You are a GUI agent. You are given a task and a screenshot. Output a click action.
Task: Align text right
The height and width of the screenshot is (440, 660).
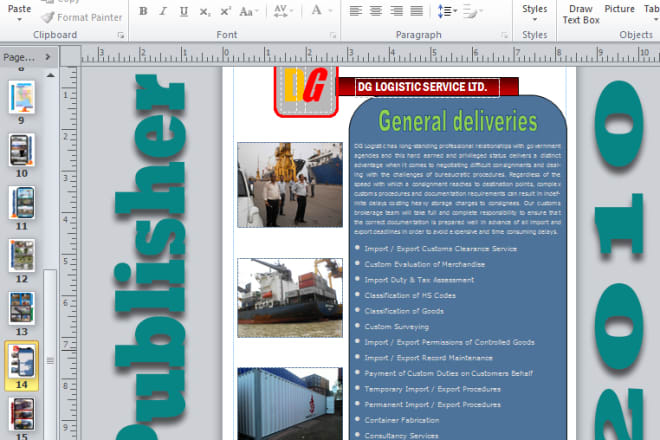click(396, 11)
